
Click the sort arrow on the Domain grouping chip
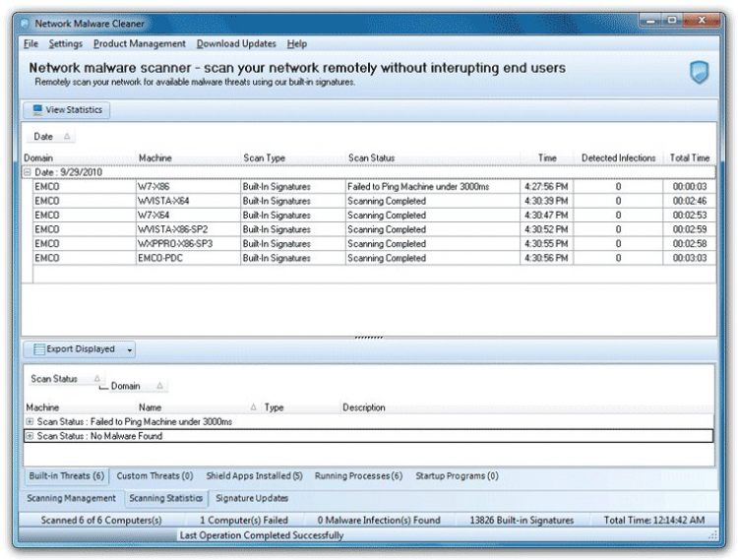click(159, 386)
